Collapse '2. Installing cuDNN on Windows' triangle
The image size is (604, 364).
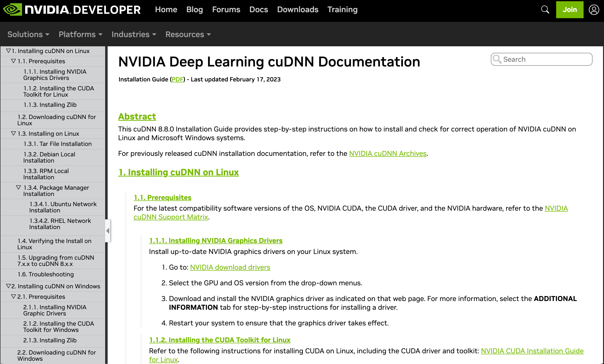tap(8, 286)
